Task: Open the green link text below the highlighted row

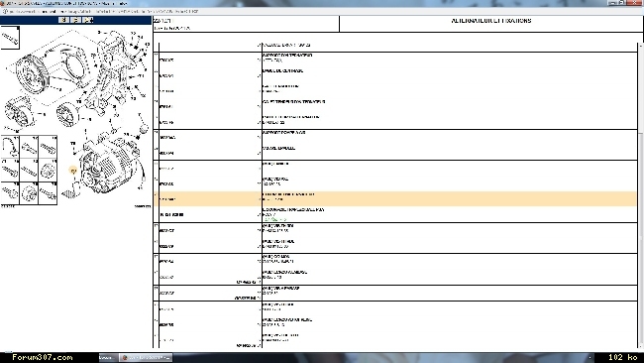Action: click(274, 219)
